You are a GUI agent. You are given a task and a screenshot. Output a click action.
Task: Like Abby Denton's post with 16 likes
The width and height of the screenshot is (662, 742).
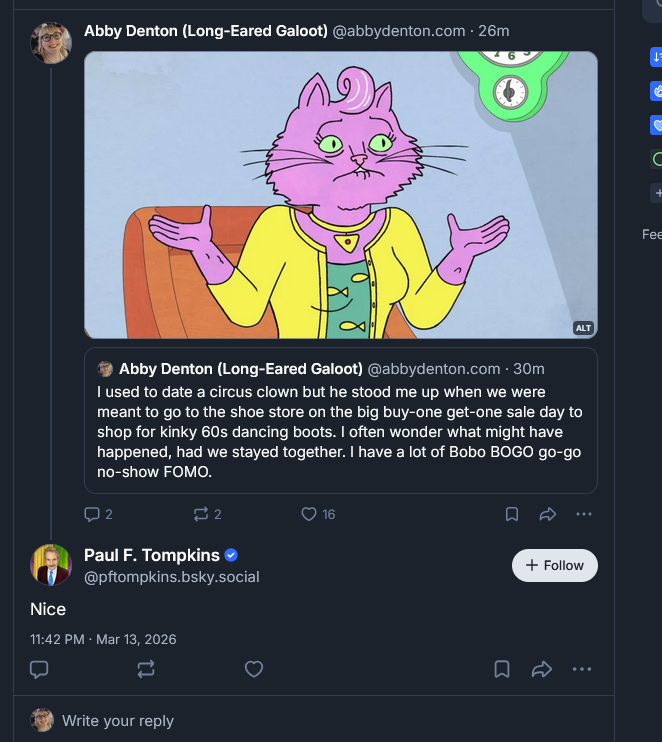[x=309, y=514]
